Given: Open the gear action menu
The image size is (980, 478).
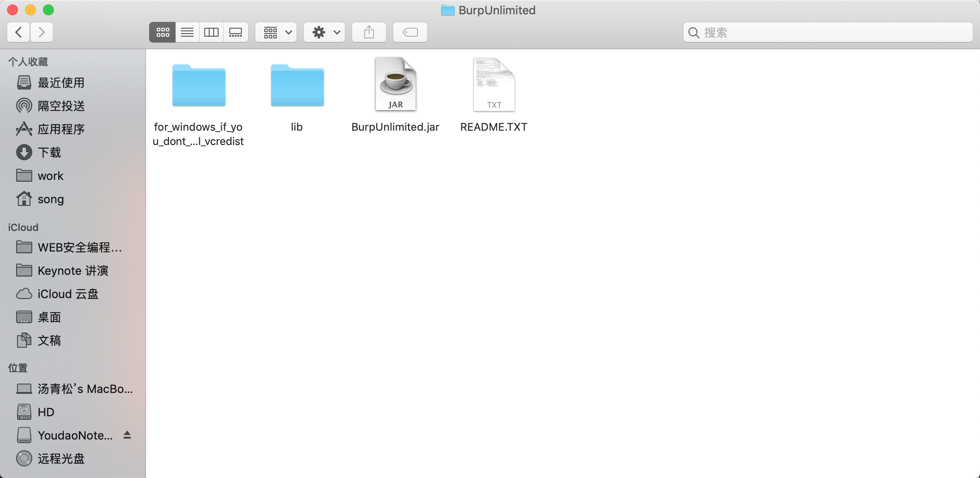Looking at the screenshot, I should (x=325, y=32).
